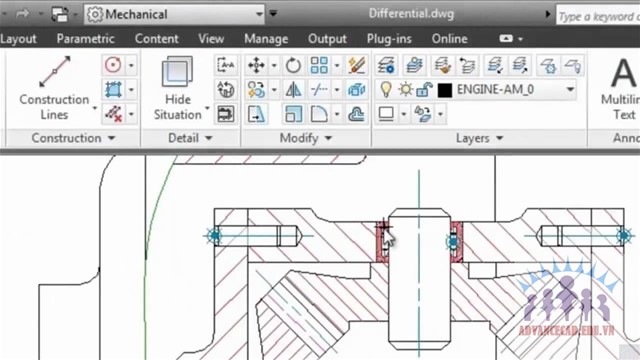
Task: Open the Parametric ribbon tab
Action: click(85, 39)
